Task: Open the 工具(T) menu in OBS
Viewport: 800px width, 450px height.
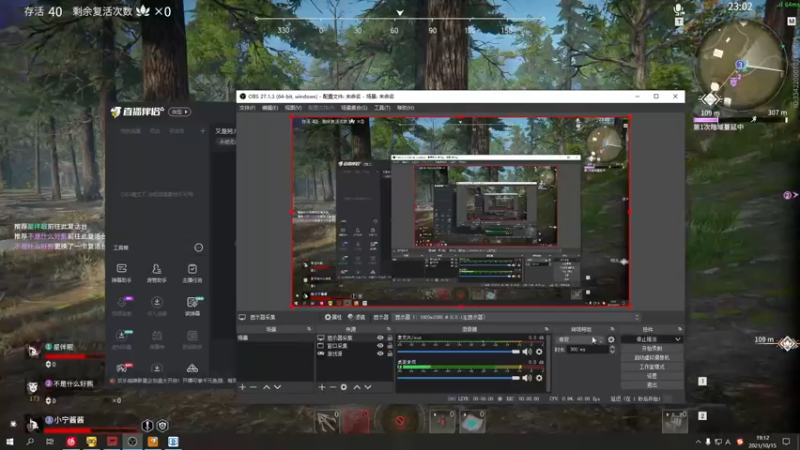Action: click(x=382, y=108)
